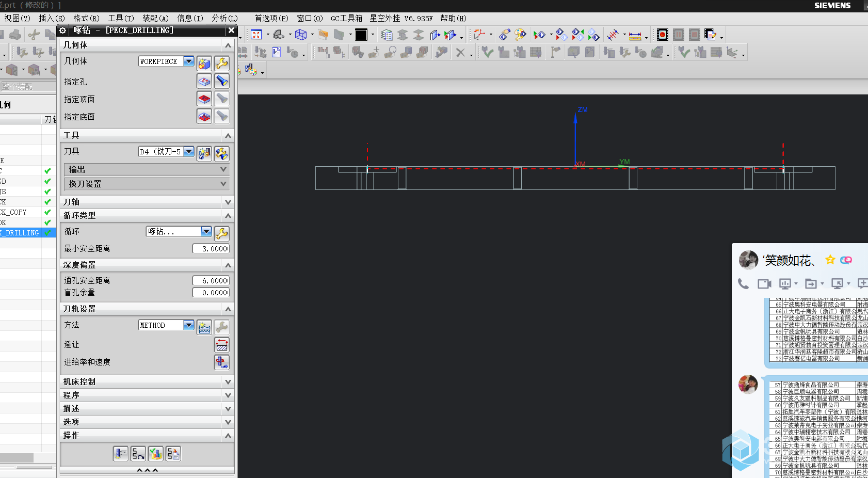Start video recording from the toolbar

663,35
